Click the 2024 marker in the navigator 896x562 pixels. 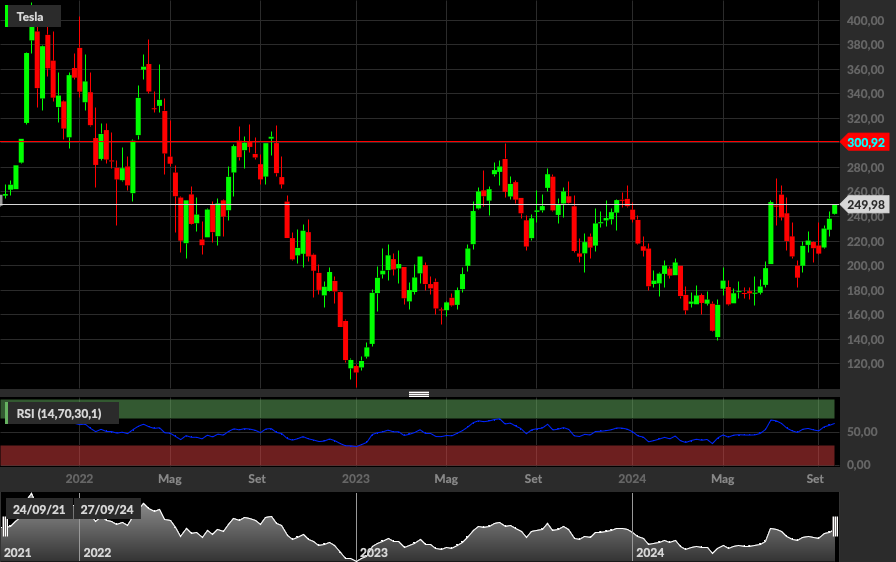(x=650, y=552)
